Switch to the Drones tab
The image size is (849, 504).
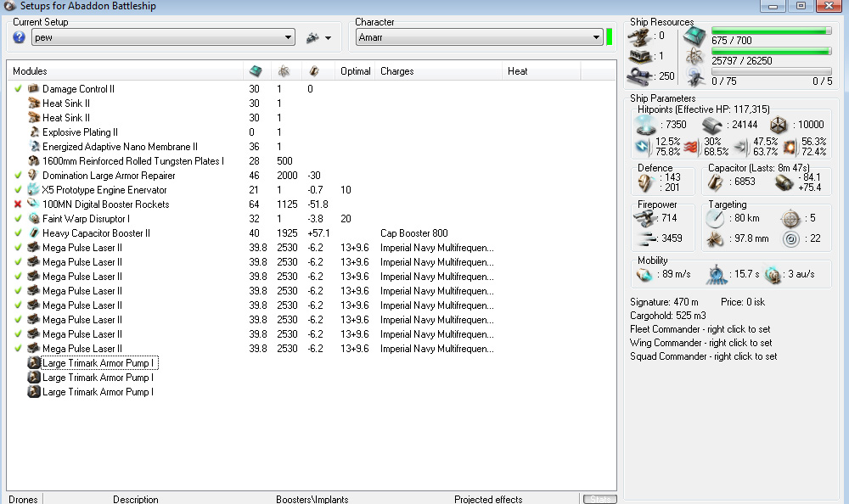click(x=23, y=499)
